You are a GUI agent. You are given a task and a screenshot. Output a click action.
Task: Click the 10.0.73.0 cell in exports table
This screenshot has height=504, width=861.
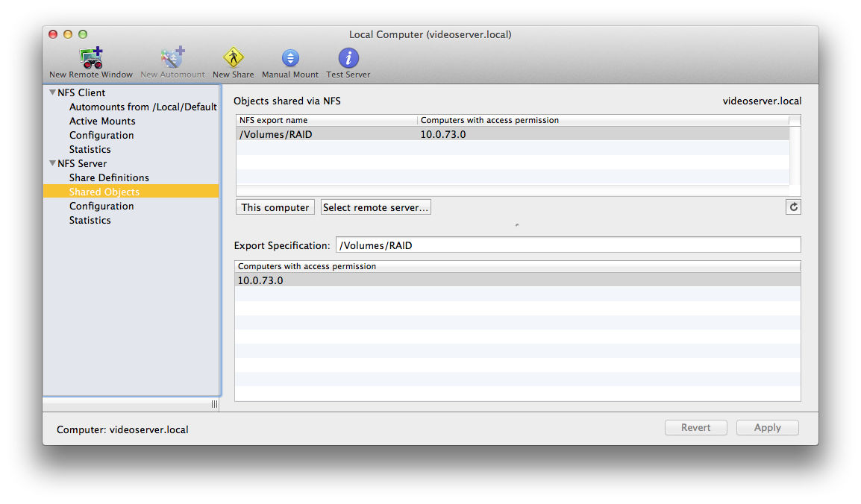click(443, 134)
